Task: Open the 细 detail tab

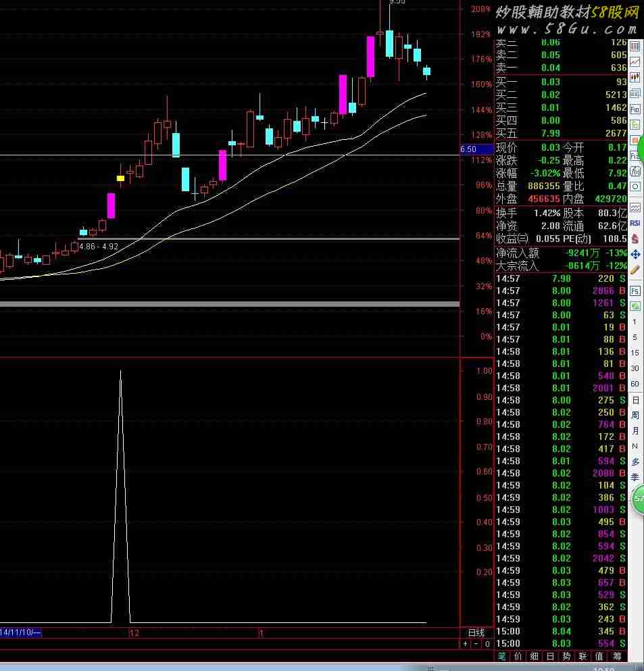Action: tap(534, 656)
